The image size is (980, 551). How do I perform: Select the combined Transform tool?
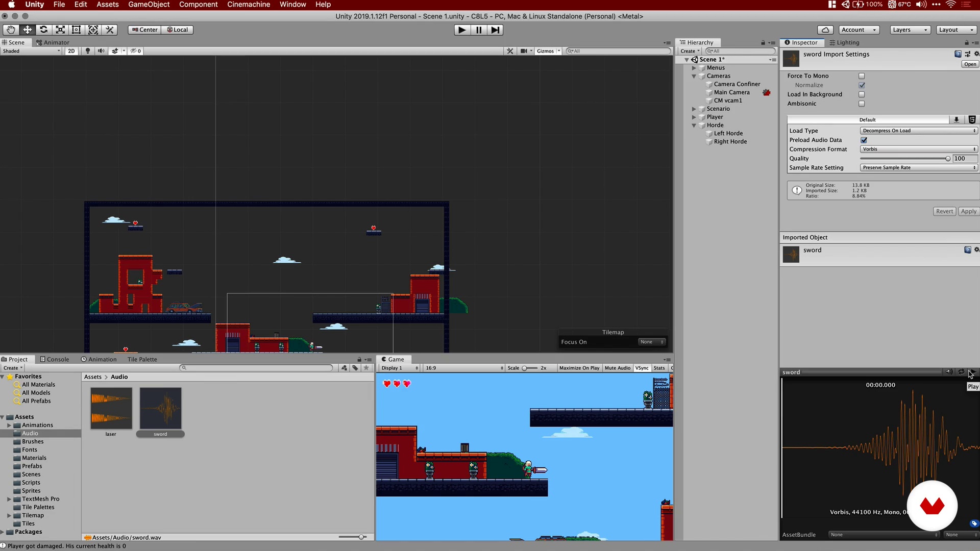click(93, 30)
